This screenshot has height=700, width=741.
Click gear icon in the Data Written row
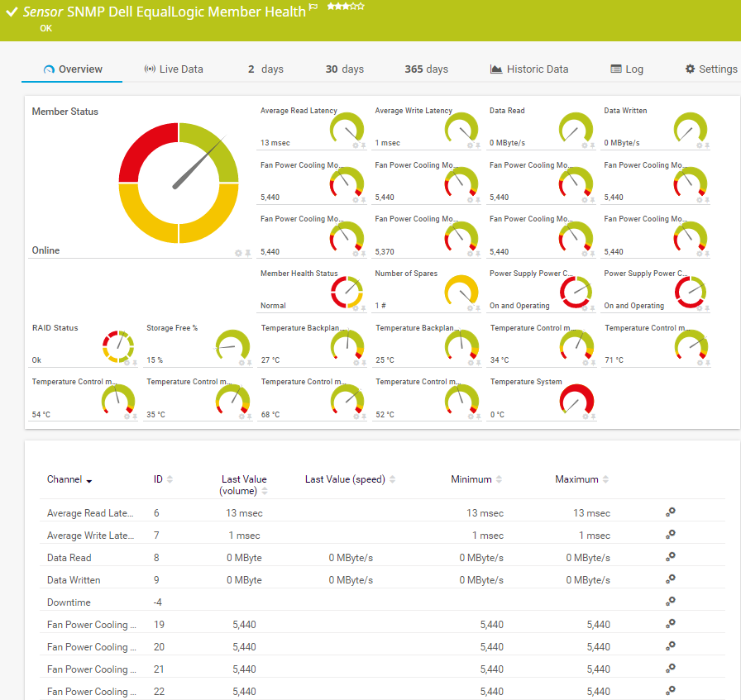tap(671, 580)
